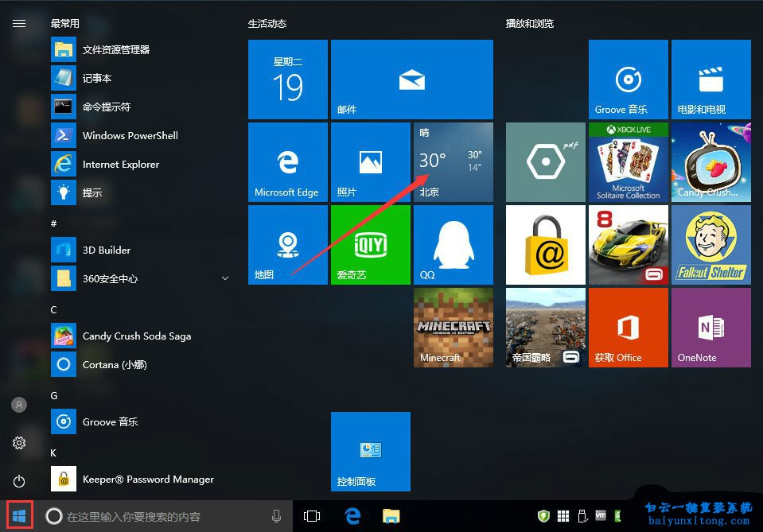Open the 爱奇艺 video tile

(x=370, y=244)
